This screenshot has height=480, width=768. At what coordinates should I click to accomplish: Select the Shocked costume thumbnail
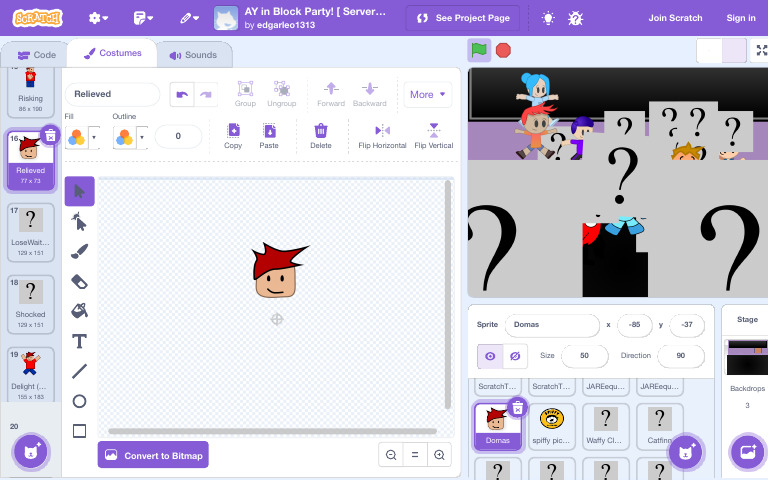30,304
